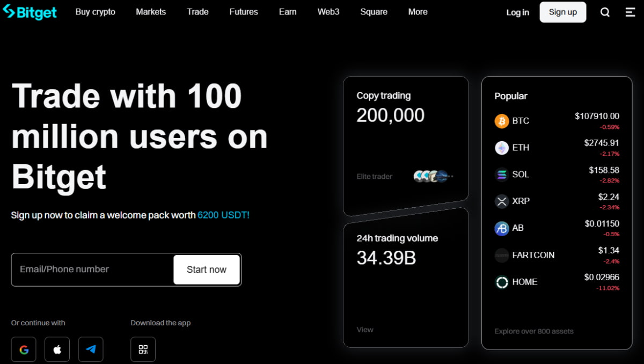Click the BTC coin icon
Viewport: 644px width, 364px height.
click(x=502, y=121)
